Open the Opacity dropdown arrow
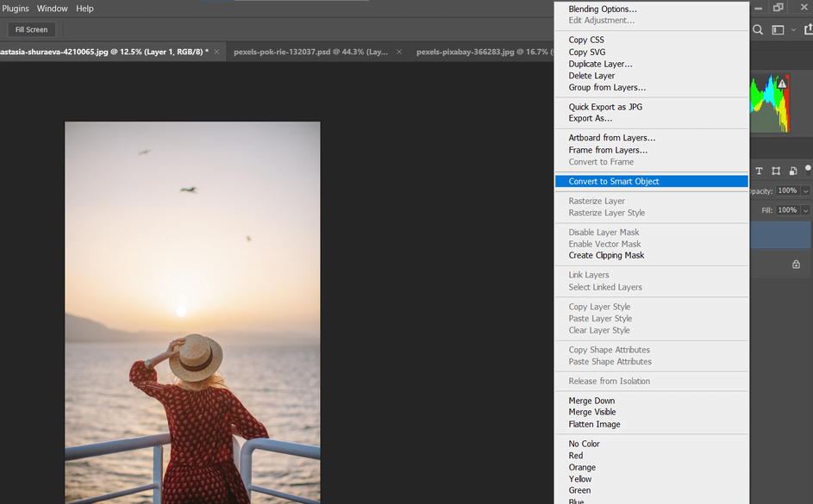The height and width of the screenshot is (504, 813). (x=804, y=190)
